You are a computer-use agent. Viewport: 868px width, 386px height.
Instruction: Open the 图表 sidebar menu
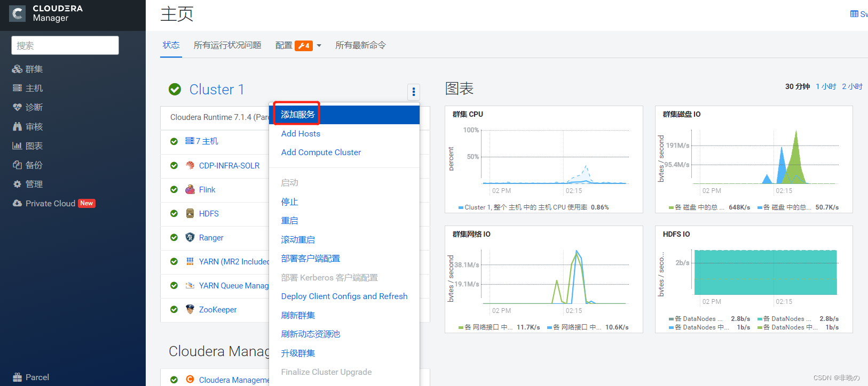pos(28,146)
